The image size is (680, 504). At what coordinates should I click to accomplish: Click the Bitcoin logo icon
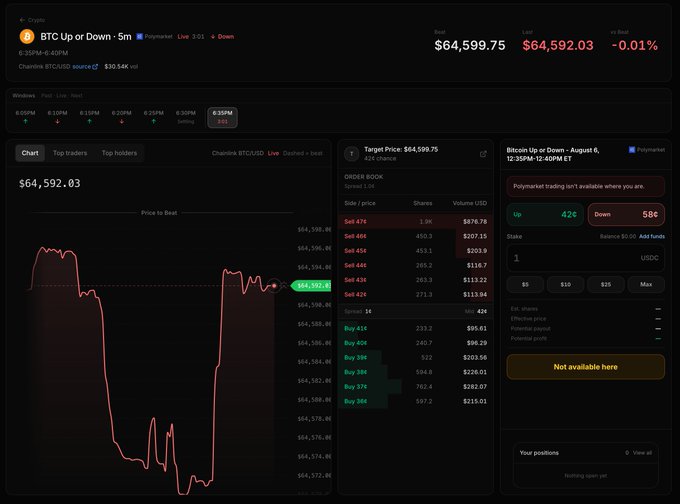click(27, 36)
